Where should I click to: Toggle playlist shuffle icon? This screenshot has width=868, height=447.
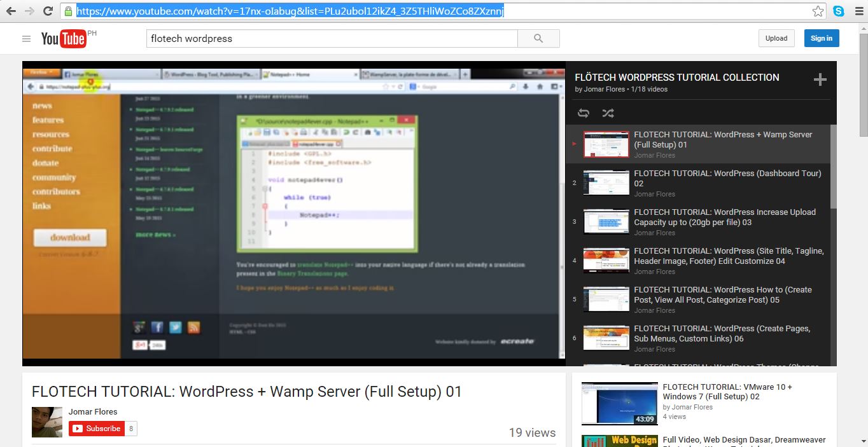pyautogui.click(x=608, y=113)
